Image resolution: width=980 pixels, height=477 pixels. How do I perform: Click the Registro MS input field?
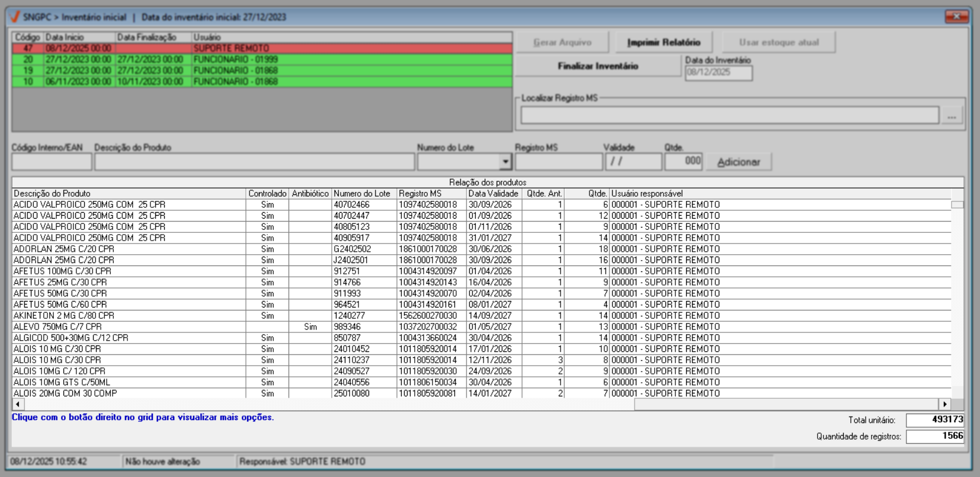point(559,162)
